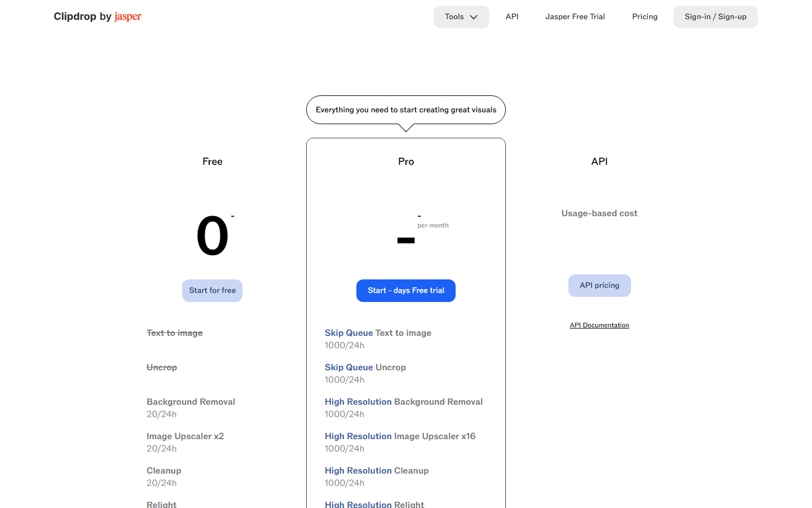The image size is (812, 508).
Task: Select High Resolution Background Removal feature
Action: click(404, 402)
